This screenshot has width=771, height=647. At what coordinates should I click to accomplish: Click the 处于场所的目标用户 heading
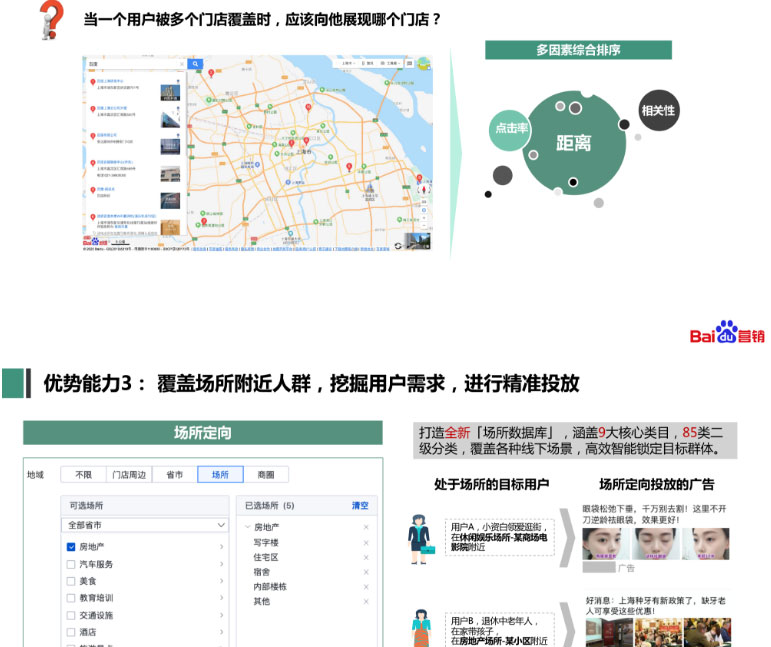(x=491, y=485)
